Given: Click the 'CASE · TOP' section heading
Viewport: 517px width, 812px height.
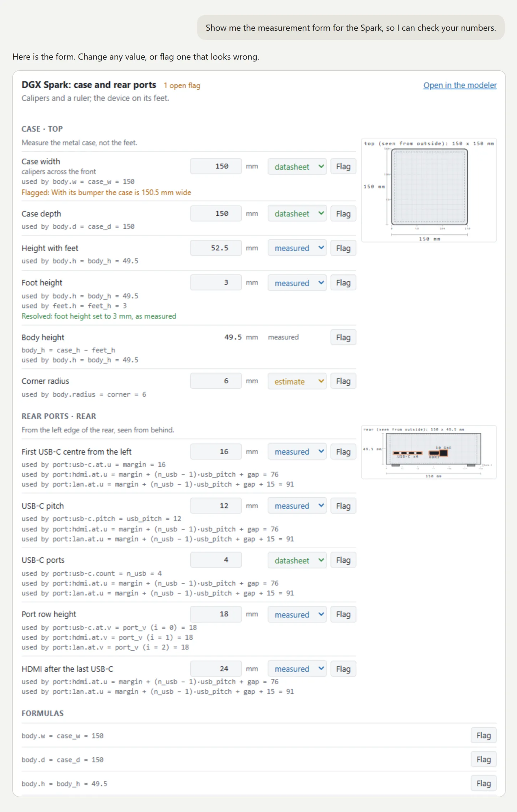Looking at the screenshot, I should 42,129.
